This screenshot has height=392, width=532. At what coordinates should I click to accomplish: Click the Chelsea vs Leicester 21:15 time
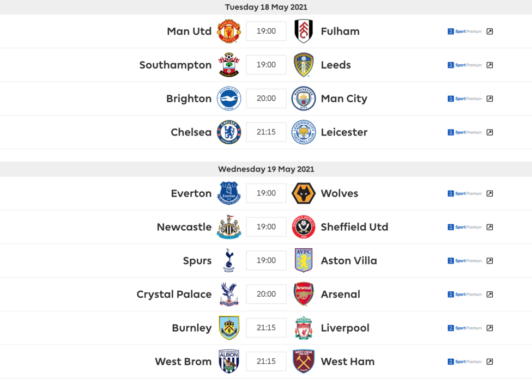pos(266,132)
